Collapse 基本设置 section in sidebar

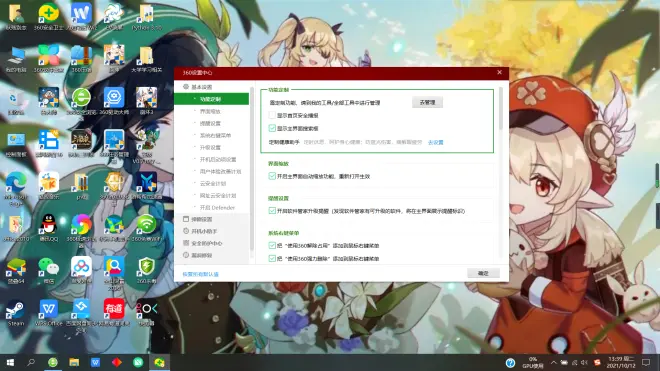[212, 87]
